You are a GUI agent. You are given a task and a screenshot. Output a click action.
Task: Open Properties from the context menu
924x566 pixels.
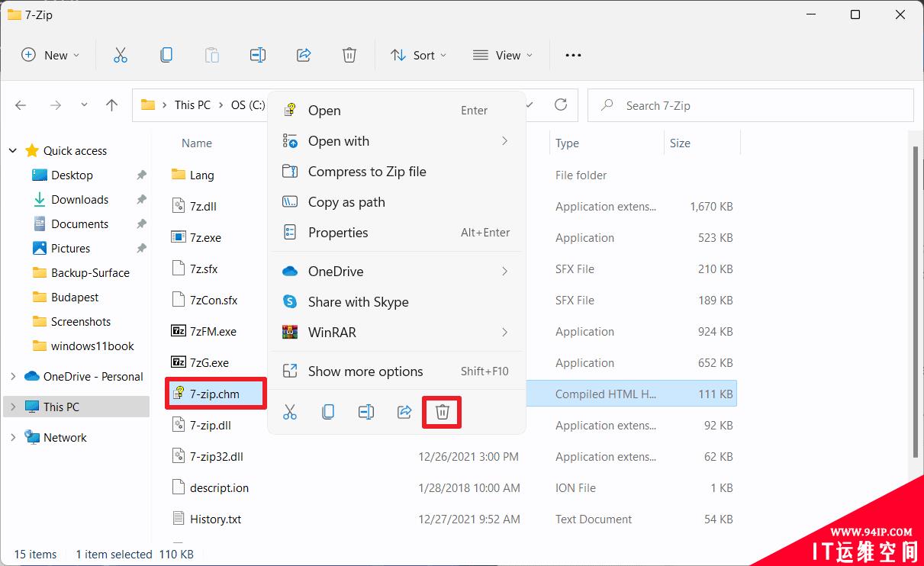397,233
